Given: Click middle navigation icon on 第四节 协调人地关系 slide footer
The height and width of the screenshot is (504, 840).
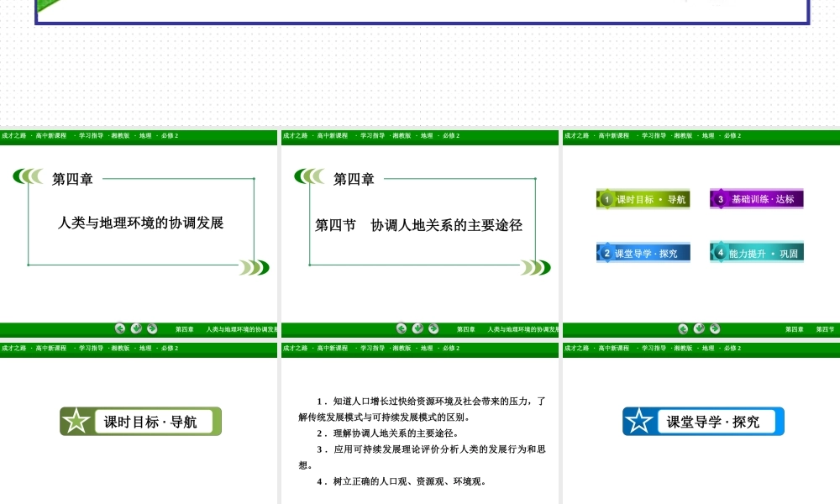Looking at the screenshot, I should tap(417, 328).
